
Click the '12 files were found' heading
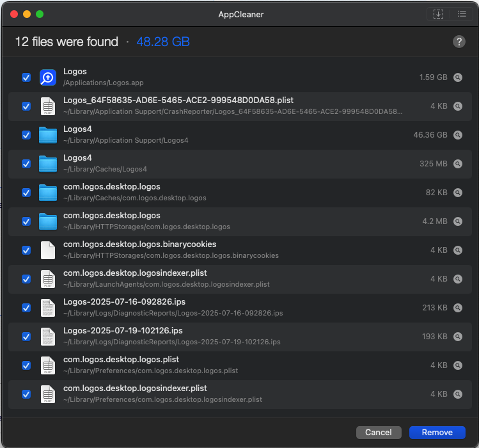[x=67, y=42]
